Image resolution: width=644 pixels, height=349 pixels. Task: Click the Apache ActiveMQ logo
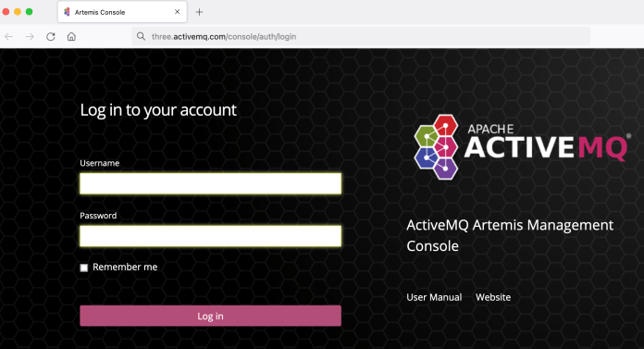(522, 147)
